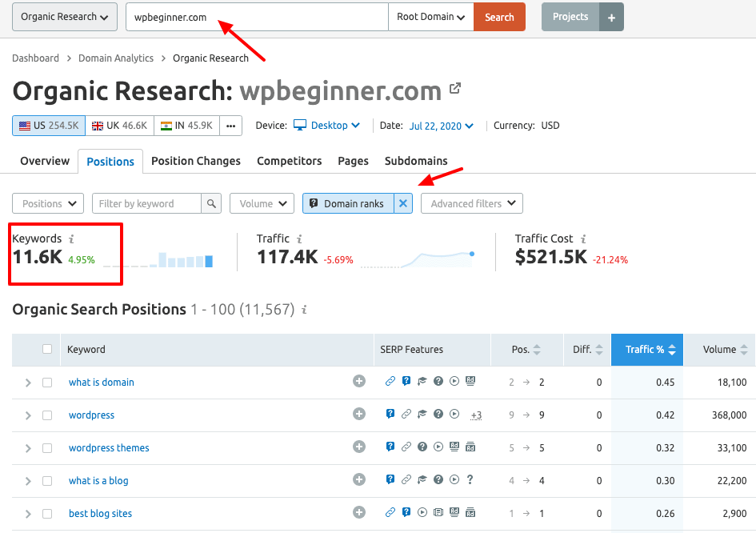Open the Root Domain dropdown
The height and width of the screenshot is (533, 756).
coord(431,17)
